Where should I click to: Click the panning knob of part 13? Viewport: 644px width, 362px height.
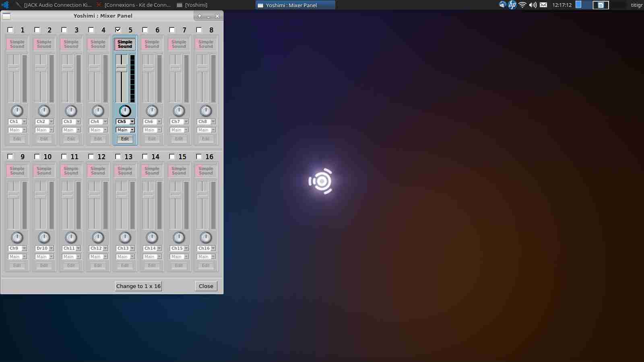[125, 237]
